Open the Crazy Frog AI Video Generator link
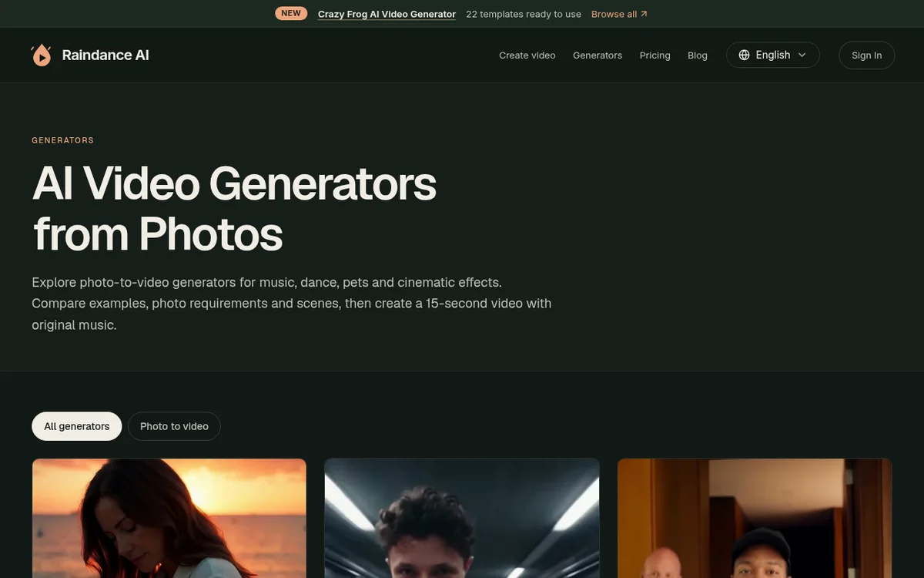 tap(387, 14)
